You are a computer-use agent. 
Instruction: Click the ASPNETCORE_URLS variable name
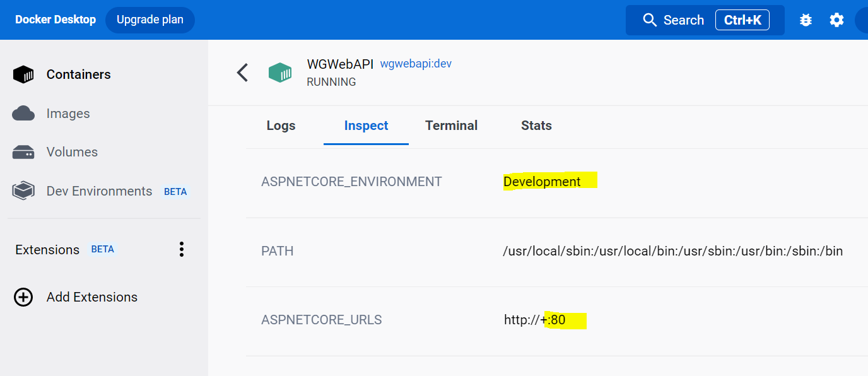pyautogui.click(x=322, y=320)
